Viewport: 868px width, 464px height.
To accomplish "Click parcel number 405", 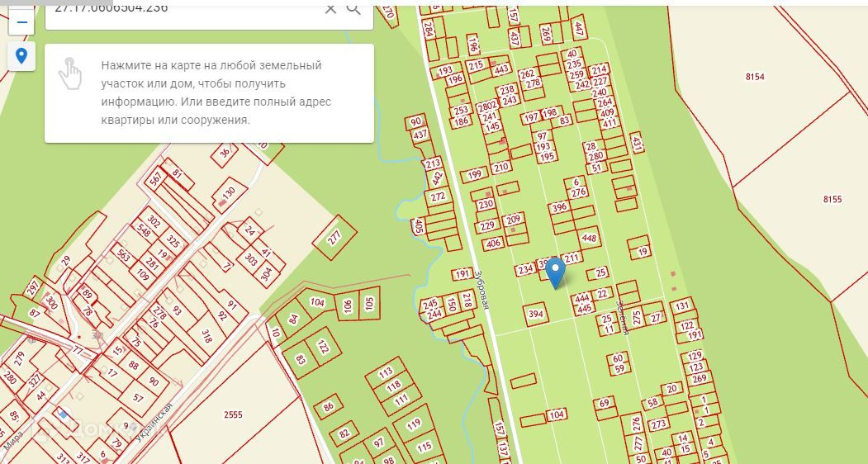I will point(419,226).
